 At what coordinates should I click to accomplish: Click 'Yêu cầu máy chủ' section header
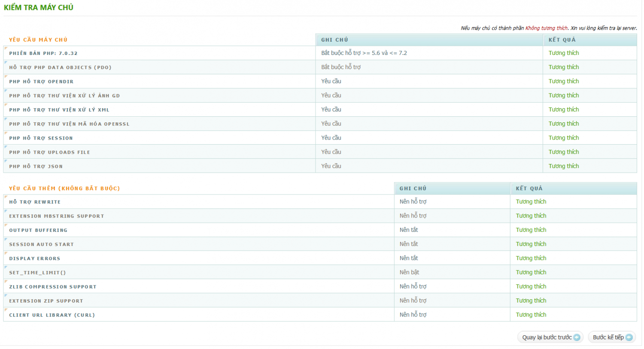(38, 40)
